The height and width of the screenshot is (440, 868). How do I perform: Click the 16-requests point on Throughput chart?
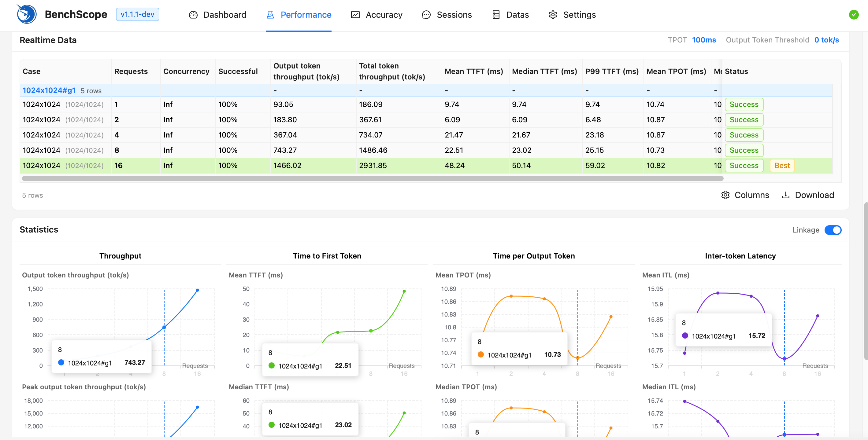pos(198,290)
